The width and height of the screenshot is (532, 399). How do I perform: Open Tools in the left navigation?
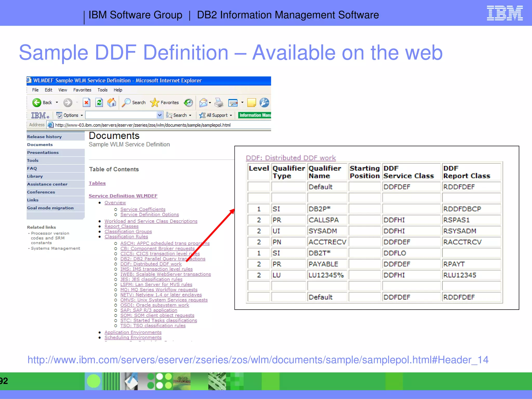tap(56, 161)
